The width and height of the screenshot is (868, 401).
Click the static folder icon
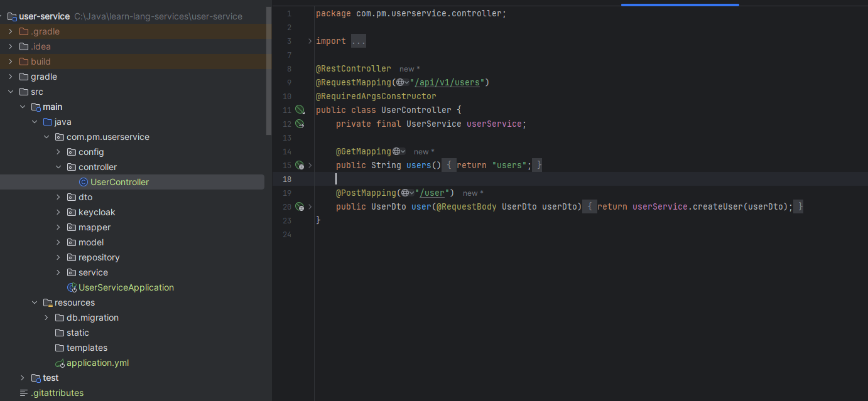[60, 333]
